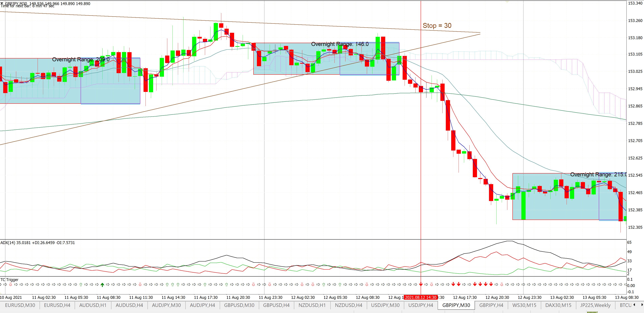Click the '11 Aug 02:30' time axis label
The image size is (644, 313).
[x=44, y=297]
